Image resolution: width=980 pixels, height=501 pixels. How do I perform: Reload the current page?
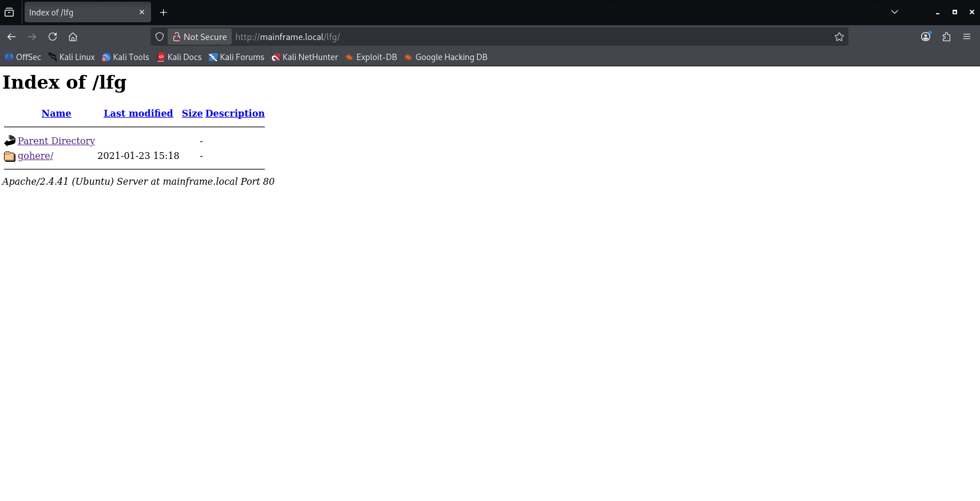(x=53, y=37)
